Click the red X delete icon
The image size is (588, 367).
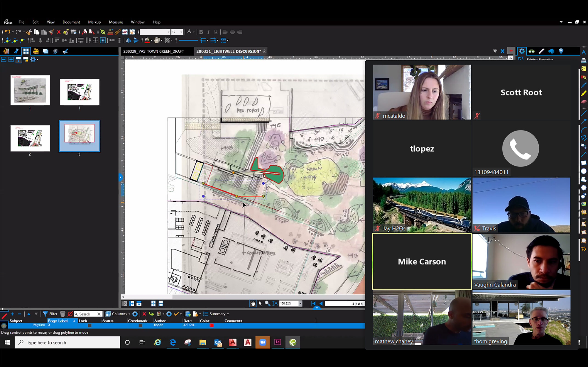(59, 32)
